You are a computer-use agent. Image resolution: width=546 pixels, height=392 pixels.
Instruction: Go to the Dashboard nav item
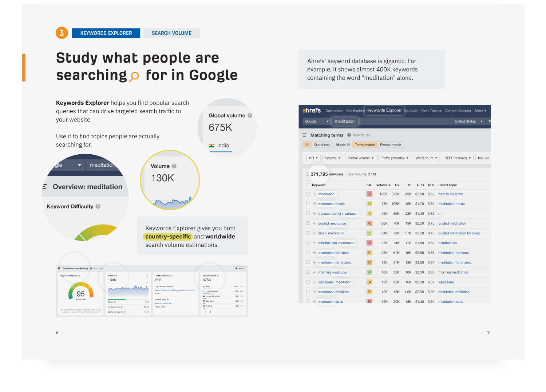pos(334,111)
